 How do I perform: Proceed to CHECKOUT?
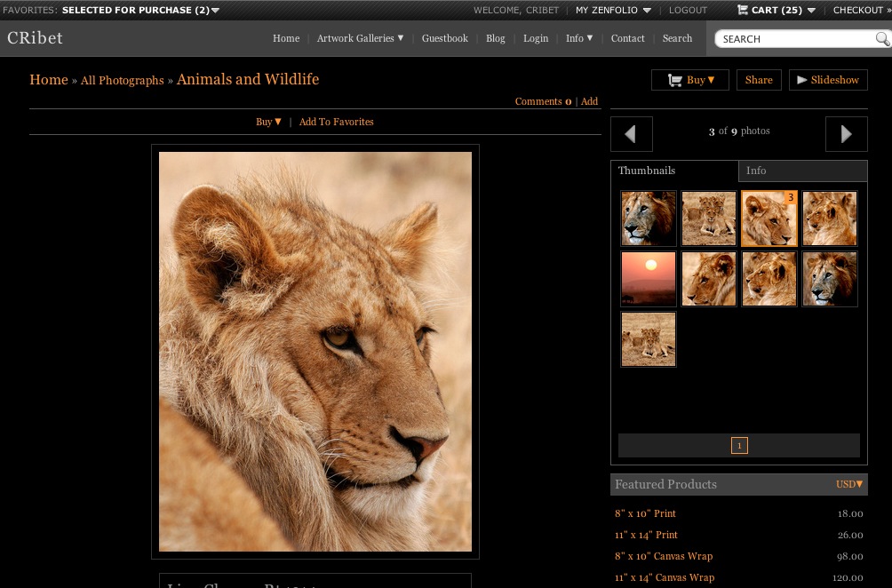click(856, 10)
